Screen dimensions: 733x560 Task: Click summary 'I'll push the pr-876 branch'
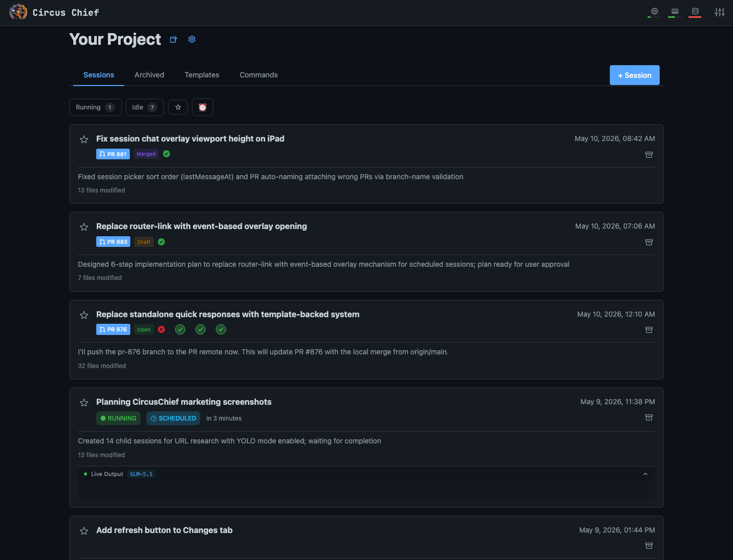(263, 352)
